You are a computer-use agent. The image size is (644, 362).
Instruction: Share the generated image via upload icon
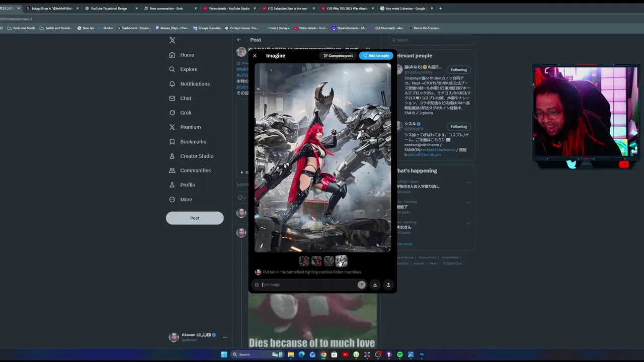point(388,285)
